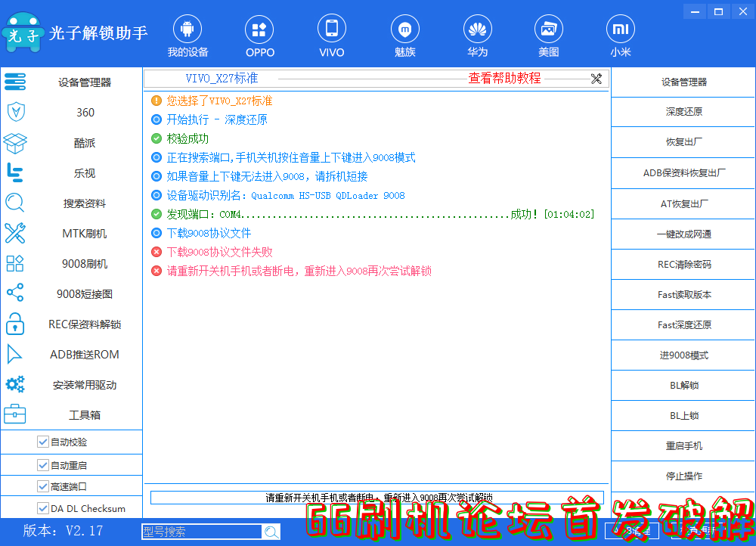Select the VIVO phone icon

tap(332, 29)
